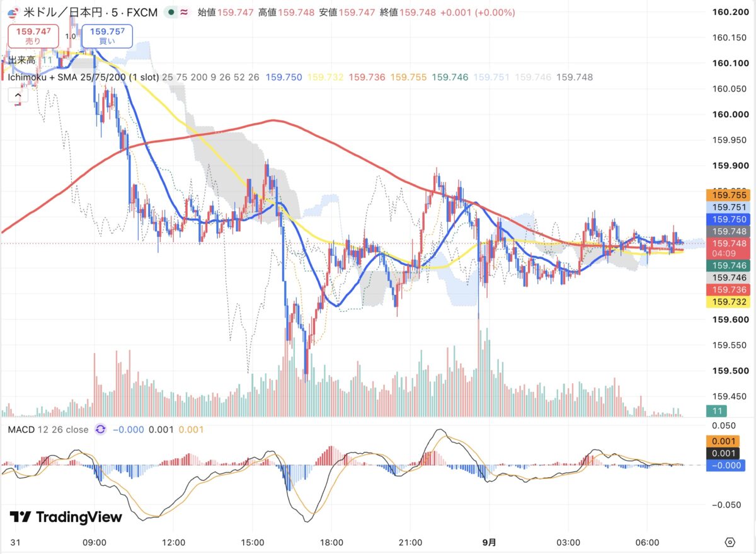This screenshot has height=554, width=756.
Task: Click the green 159.746 price scale label
Action: (x=730, y=266)
